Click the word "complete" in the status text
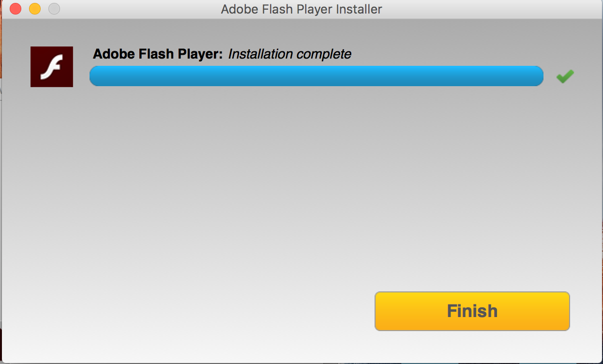The height and width of the screenshot is (364, 603). (324, 54)
